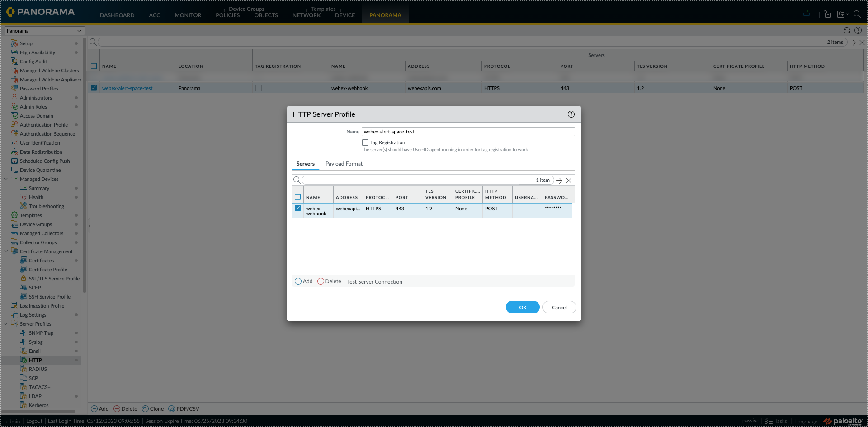Open Device Groups in the sidebar
The image size is (868, 427).
36,224
